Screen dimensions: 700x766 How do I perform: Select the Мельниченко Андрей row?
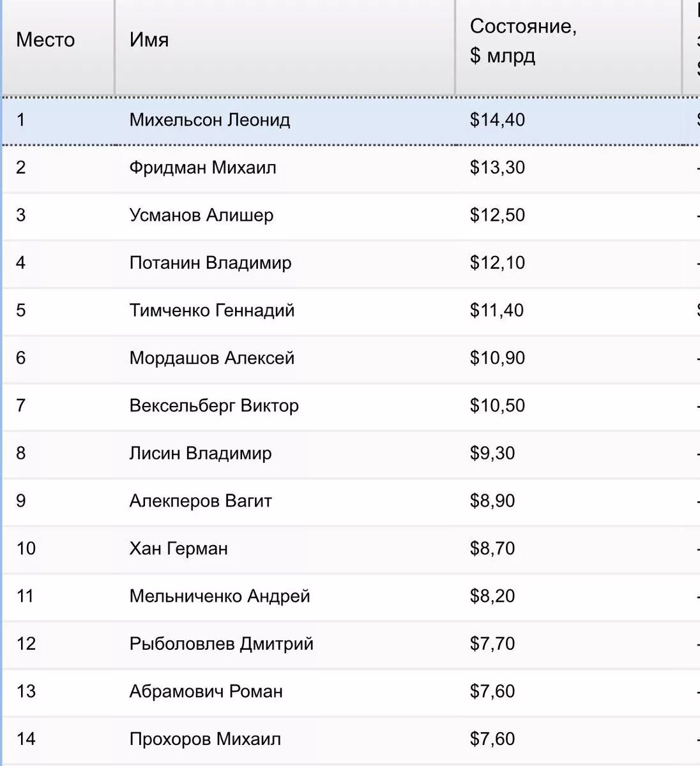pyautogui.click(x=351, y=596)
